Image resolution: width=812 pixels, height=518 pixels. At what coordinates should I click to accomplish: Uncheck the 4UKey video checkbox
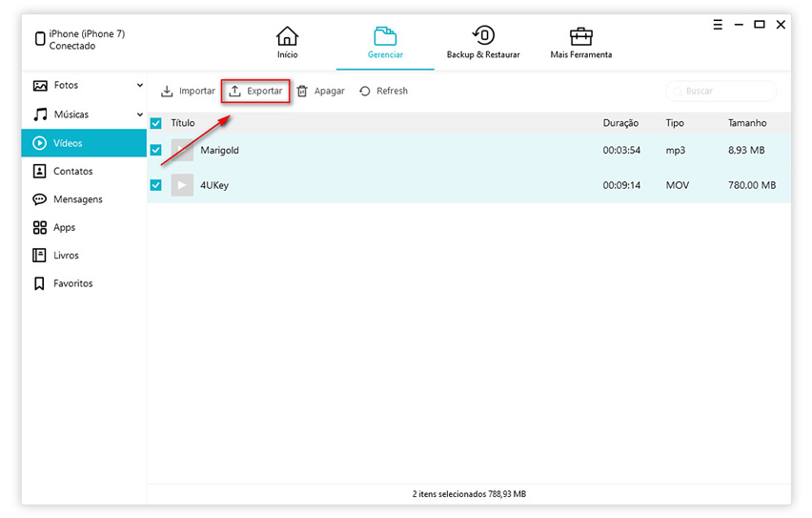tap(156, 185)
